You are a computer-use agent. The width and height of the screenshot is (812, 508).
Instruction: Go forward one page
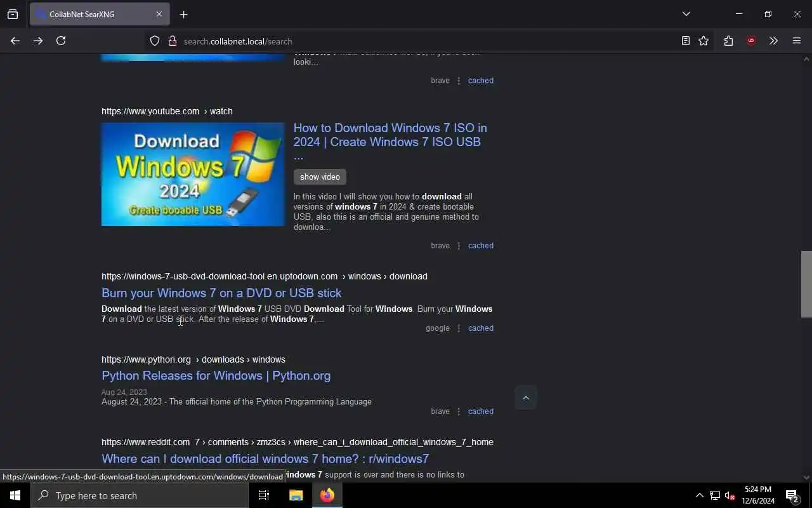click(38, 41)
